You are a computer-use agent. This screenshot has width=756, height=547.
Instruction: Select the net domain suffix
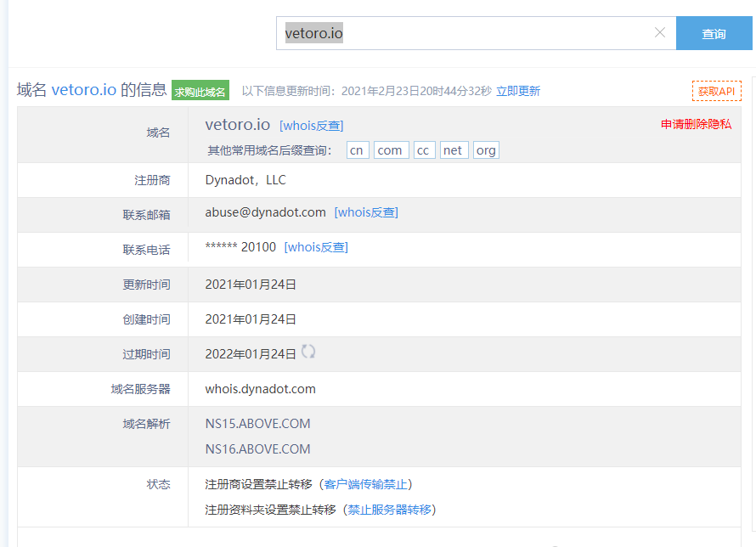click(x=454, y=150)
